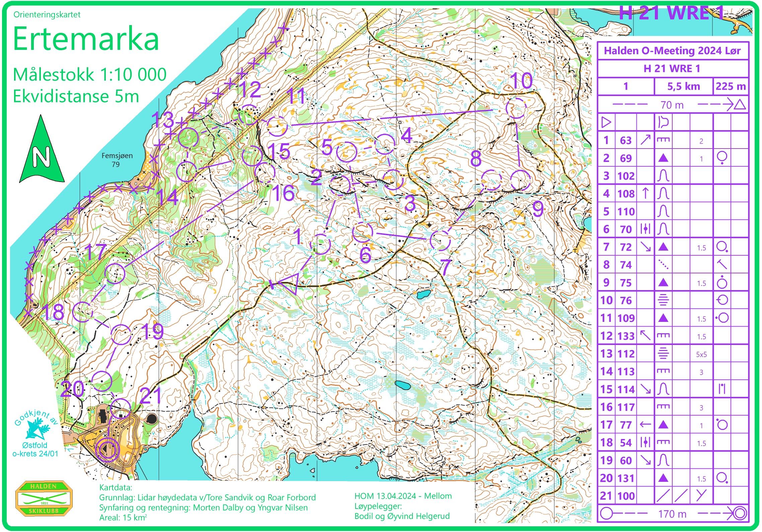
Task: Click the Målestokk 1:10 000 scale text
Action: click(x=89, y=74)
